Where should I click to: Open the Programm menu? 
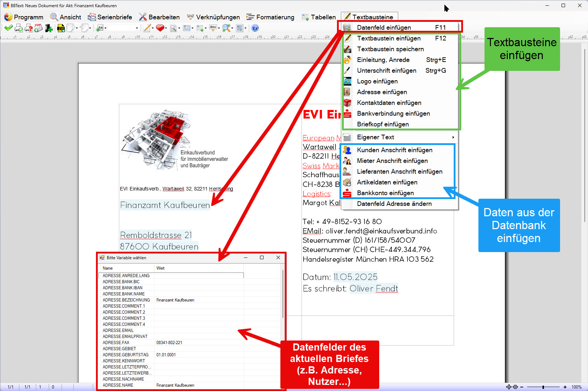(x=24, y=17)
